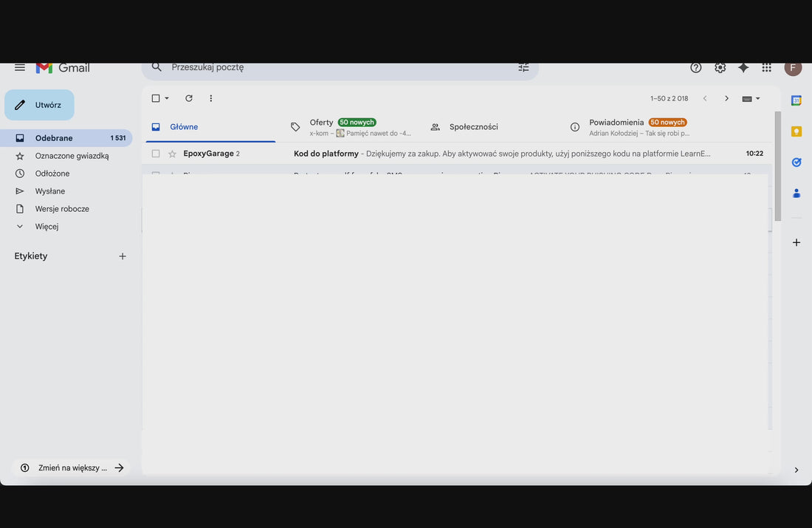Open the Google apps grid
Viewport: 812px width, 528px height.
click(767, 67)
